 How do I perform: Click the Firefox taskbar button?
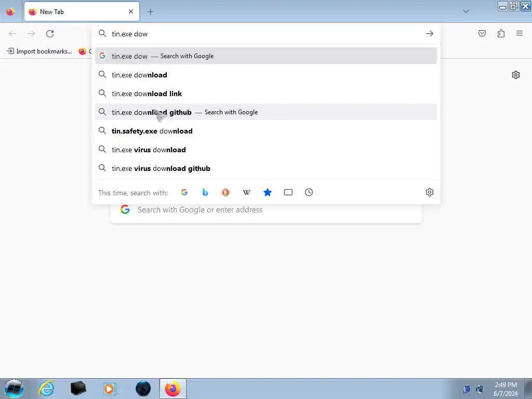pyautogui.click(x=173, y=389)
